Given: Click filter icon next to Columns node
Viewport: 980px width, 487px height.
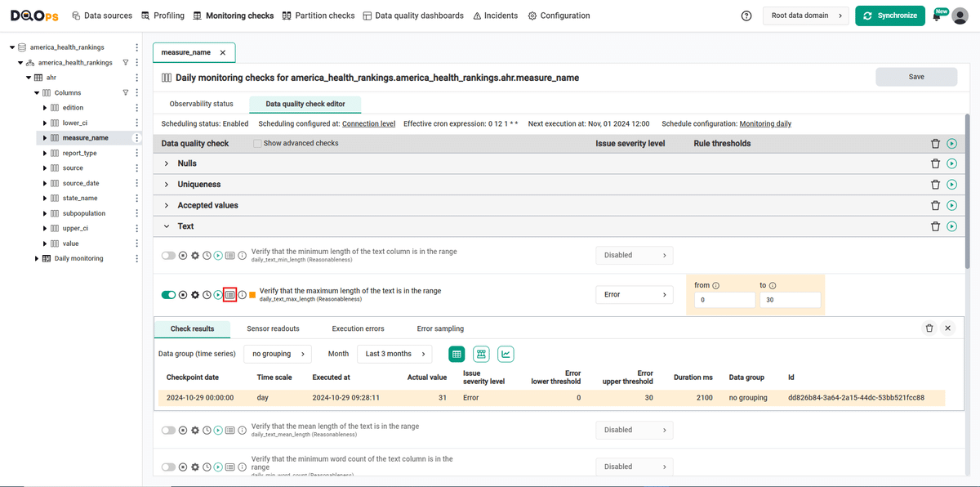Looking at the screenshot, I should [125, 92].
